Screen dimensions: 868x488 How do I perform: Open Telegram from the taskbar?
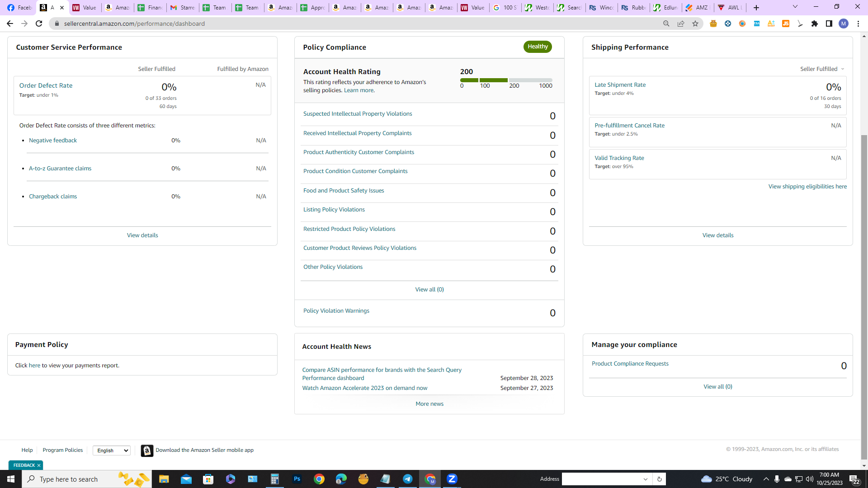click(408, 479)
